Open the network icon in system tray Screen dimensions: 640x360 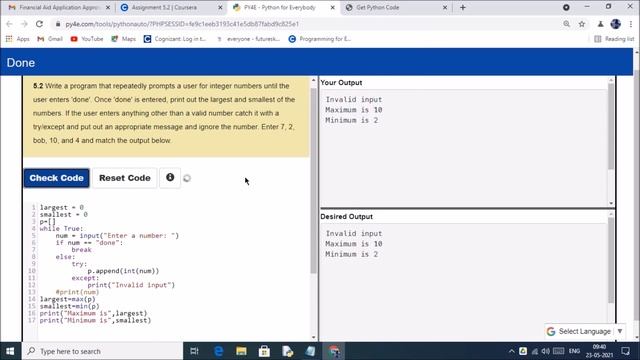(x=535, y=351)
